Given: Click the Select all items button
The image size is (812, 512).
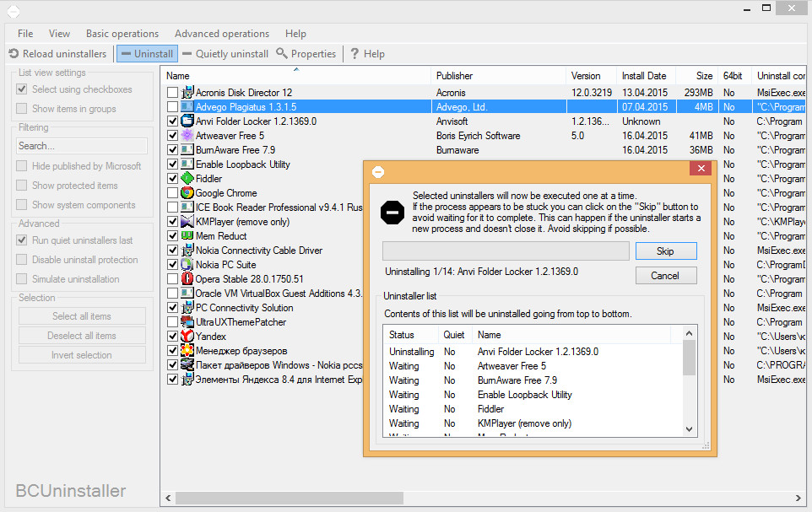Looking at the screenshot, I should tap(82, 316).
